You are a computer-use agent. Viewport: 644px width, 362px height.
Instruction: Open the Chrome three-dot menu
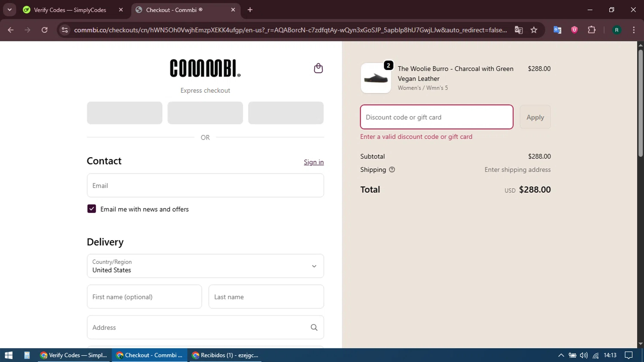pyautogui.click(x=634, y=30)
